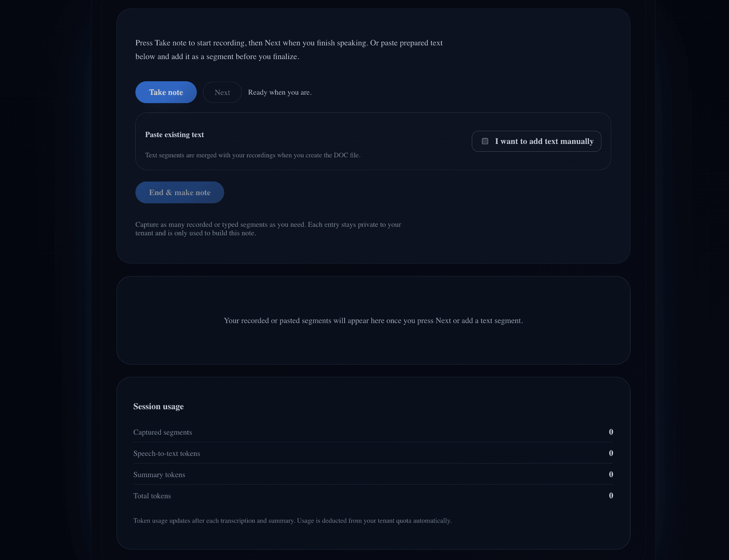Click the Speech-to-text tokens label
The width and height of the screenshot is (729, 560).
pos(166,453)
